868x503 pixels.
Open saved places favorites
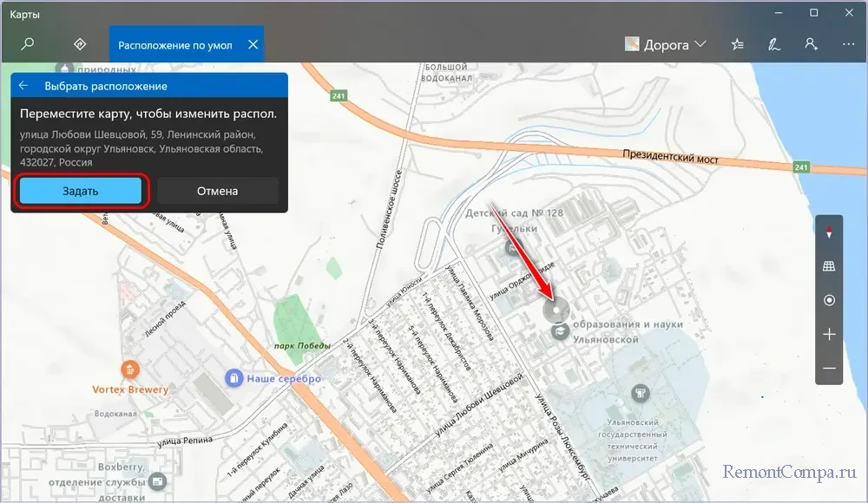(737, 44)
